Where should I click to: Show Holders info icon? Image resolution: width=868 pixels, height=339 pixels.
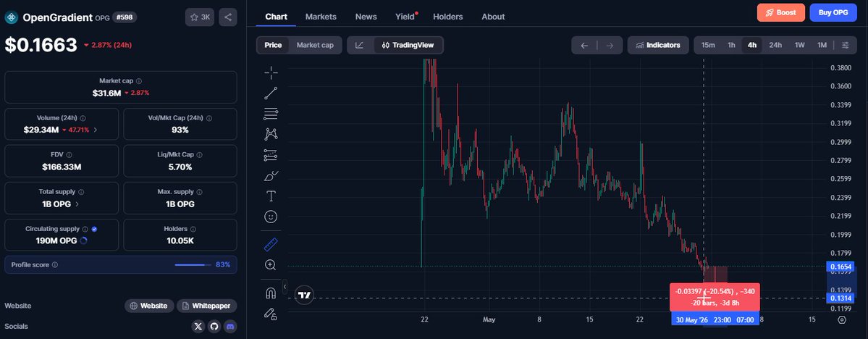click(x=193, y=229)
